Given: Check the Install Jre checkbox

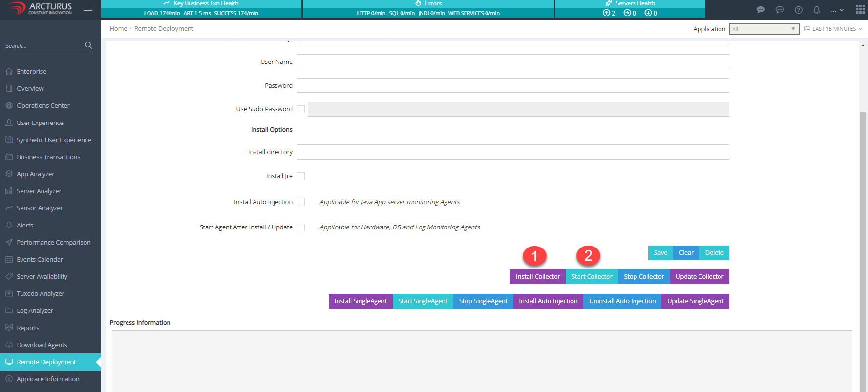Looking at the screenshot, I should [301, 176].
